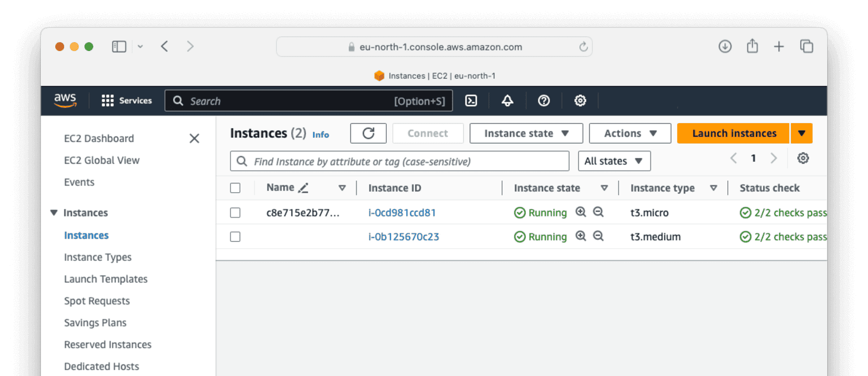Click the Instance ID column header

(x=394, y=188)
